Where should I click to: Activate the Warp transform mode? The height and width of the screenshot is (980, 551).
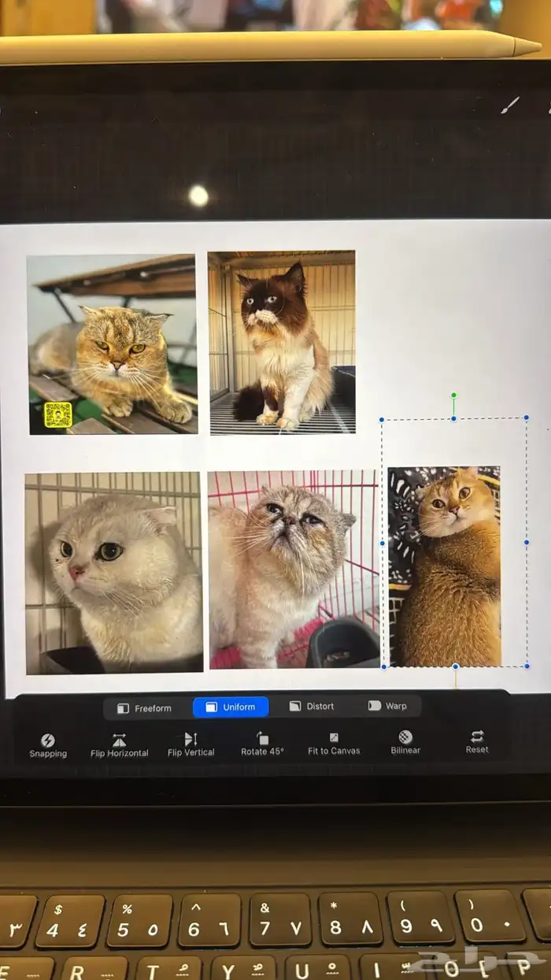(x=387, y=706)
